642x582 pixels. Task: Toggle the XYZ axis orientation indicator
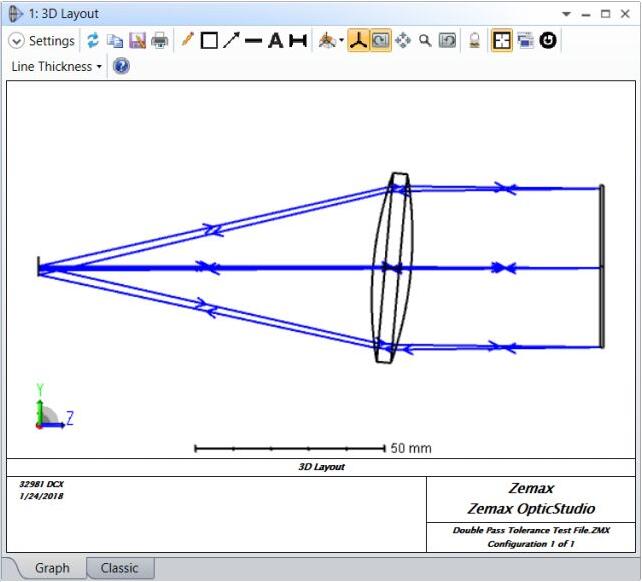pyautogui.click(x=358, y=41)
